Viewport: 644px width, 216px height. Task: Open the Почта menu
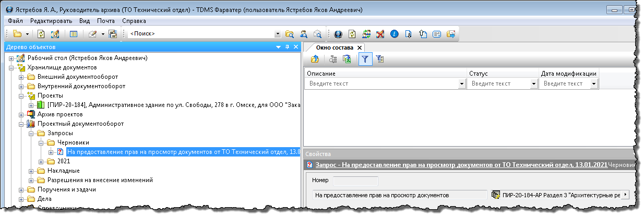point(106,21)
